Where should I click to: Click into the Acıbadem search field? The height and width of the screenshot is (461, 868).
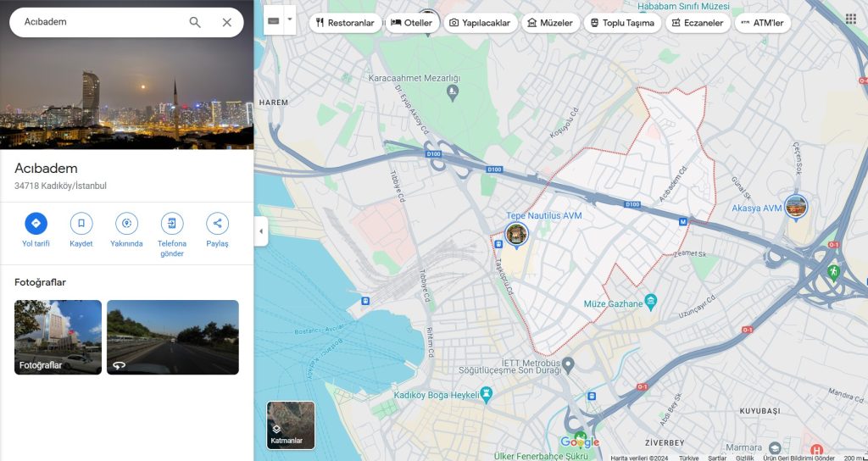pyautogui.click(x=103, y=22)
